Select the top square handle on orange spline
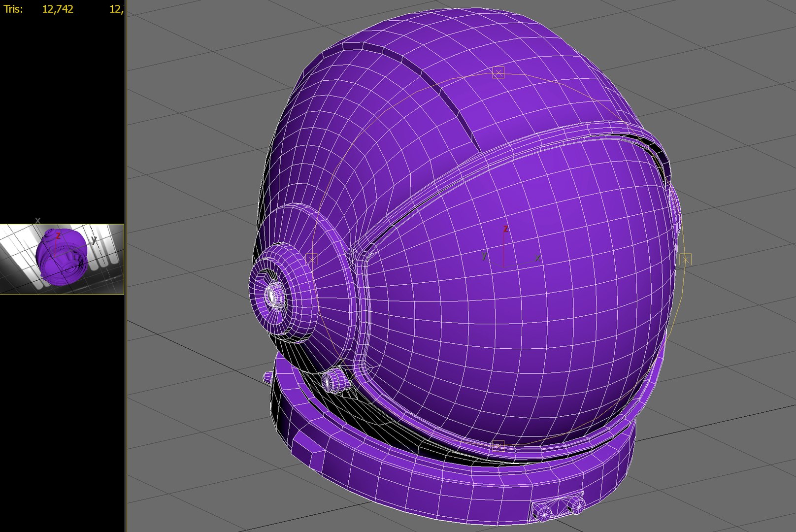Screen dimensions: 796x532 coord(498,73)
